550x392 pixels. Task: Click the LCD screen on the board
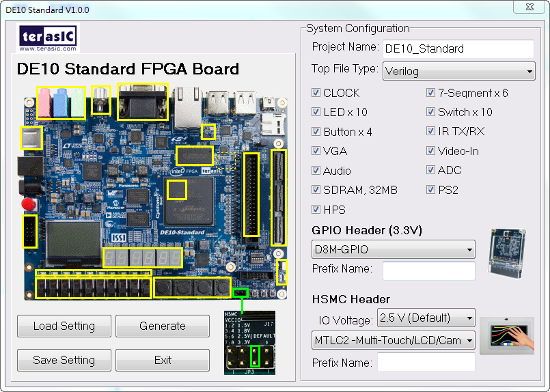click(x=74, y=242)
